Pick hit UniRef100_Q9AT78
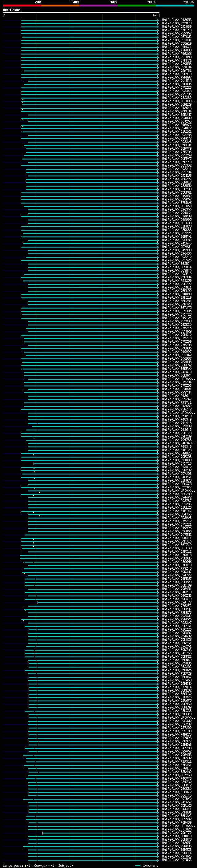This screenshot has height=868, width=197. 176,433
